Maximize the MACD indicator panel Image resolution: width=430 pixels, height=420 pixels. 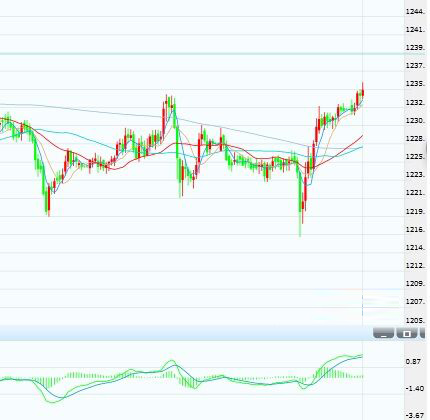407,333
